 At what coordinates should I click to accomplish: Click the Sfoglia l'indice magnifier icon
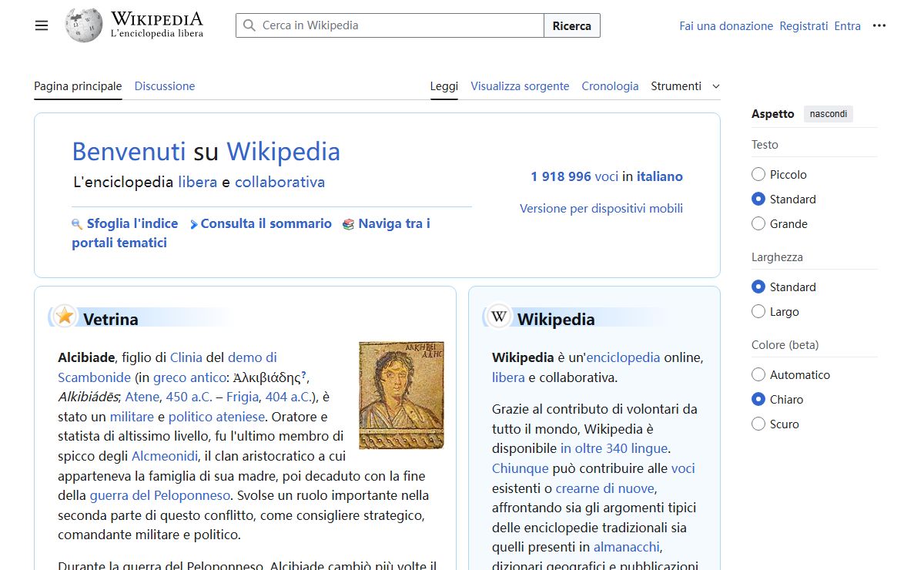point(77,224)
